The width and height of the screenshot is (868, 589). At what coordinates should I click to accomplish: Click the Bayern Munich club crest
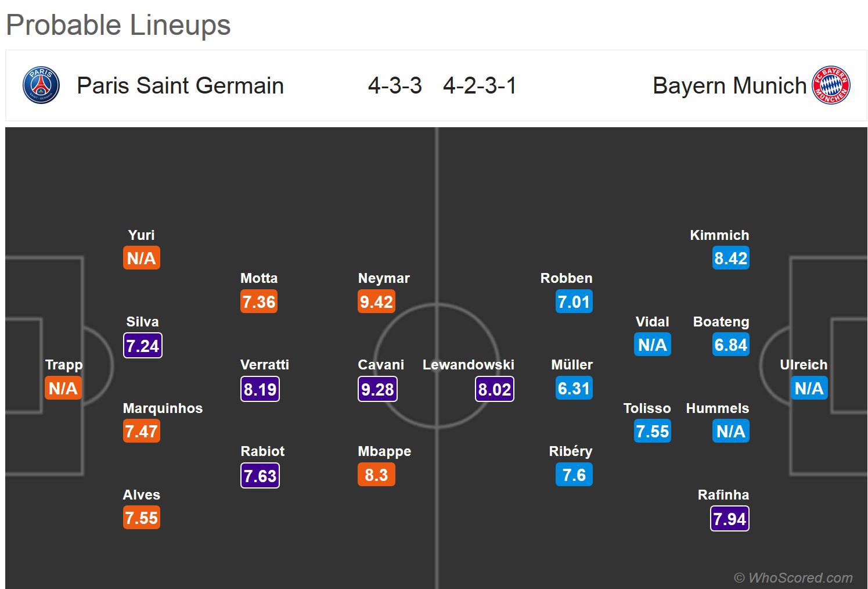[831, 85]
